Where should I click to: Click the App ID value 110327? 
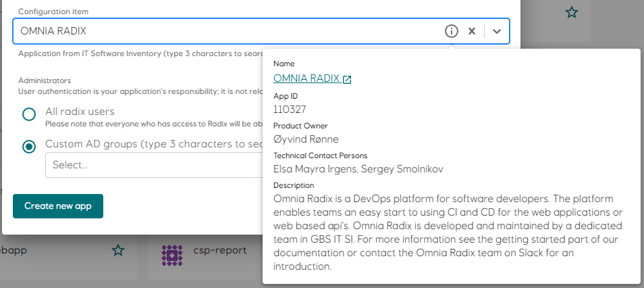click(x=292, y=109)
